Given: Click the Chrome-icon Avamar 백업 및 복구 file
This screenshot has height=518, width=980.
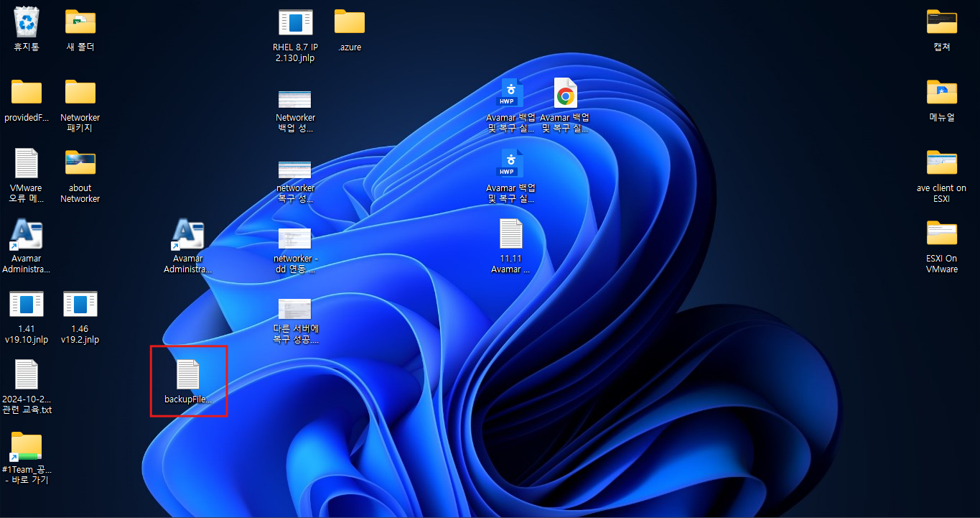Looking at the screenshot, I should point(565,105).
